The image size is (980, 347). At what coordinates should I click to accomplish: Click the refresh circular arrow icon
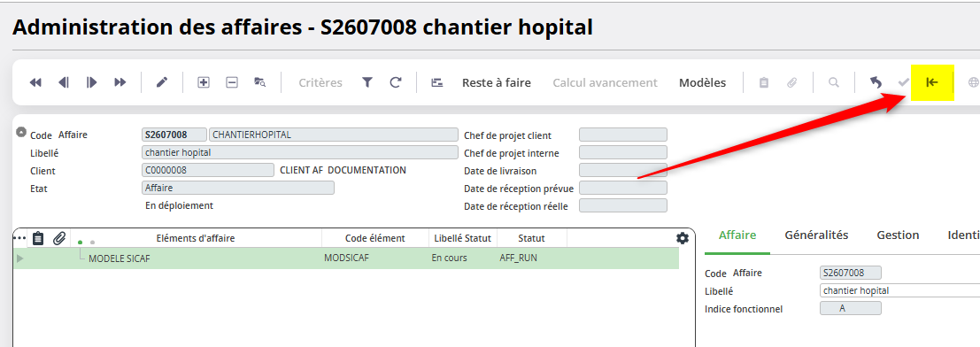[x=396, y=82]
